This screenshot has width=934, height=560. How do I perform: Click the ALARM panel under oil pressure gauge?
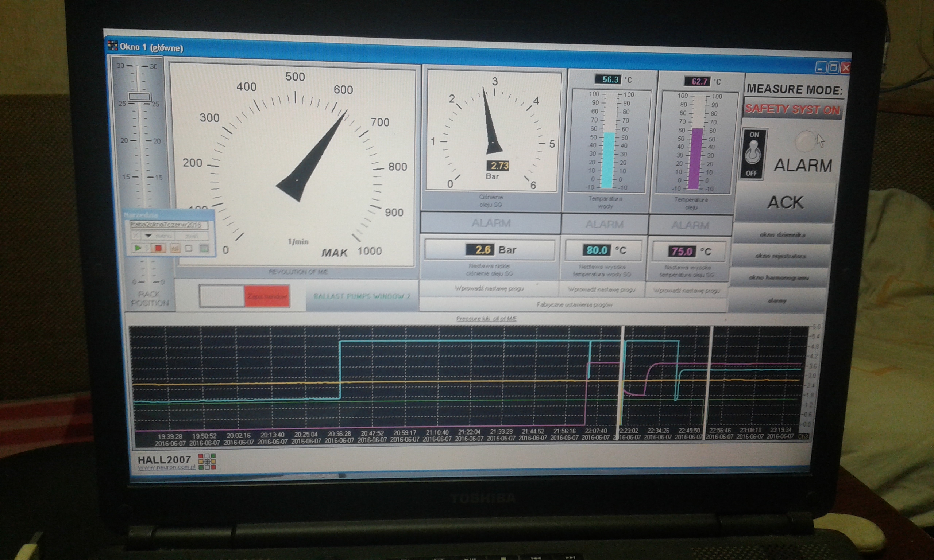[x=491, y=223]
